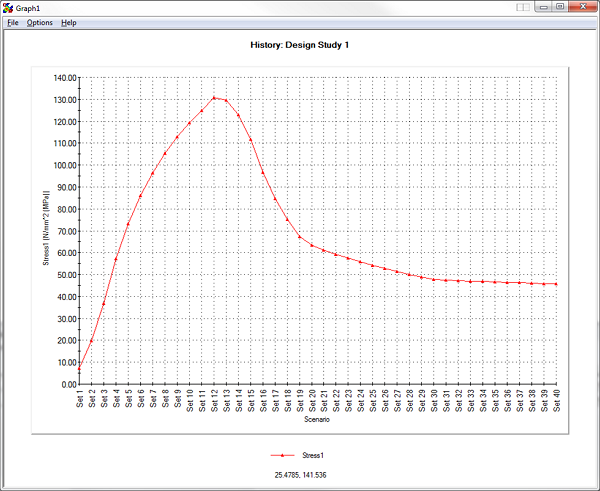This screenshot has height=491, width=600.
Task: Close the Graph1 window
Action: [x=582, y=6]
